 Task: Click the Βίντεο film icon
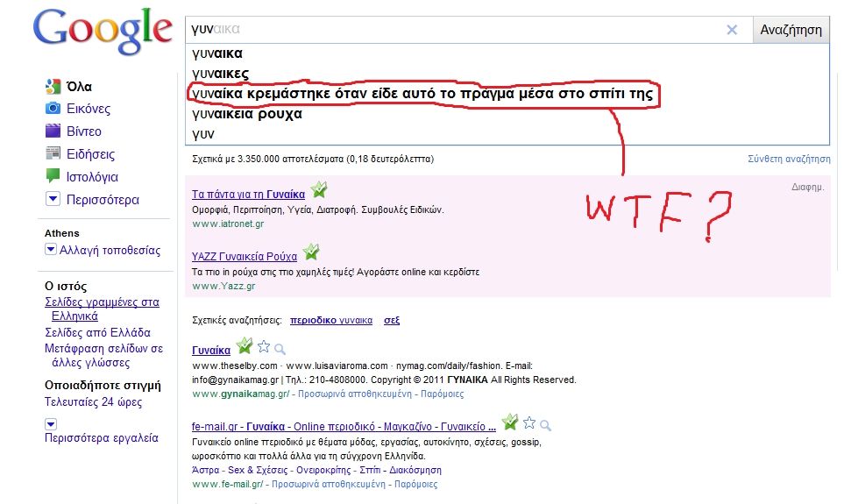point(53,131)
